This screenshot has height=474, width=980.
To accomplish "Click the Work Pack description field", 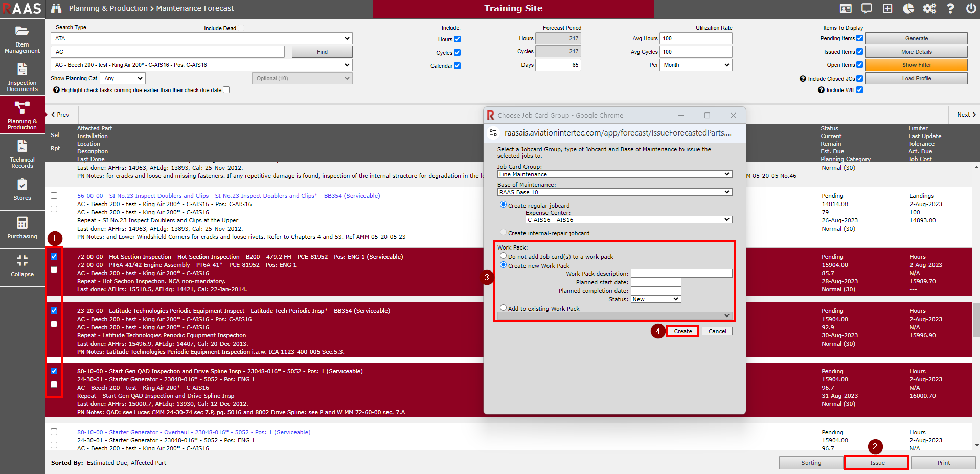I will point(681,274).
